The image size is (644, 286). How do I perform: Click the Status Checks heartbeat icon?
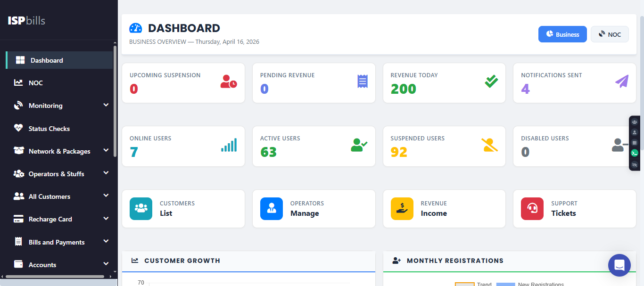20,128
